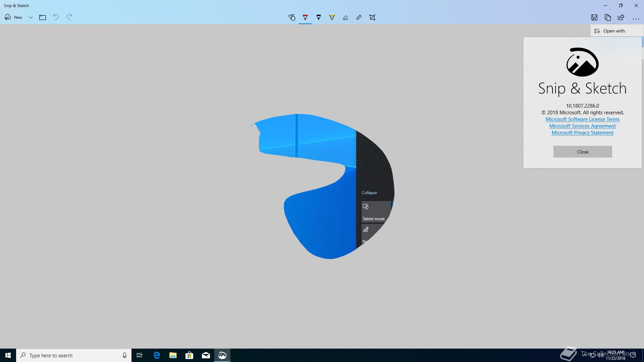Image resolution: width=644 pixels, height=362 pixels.
Task: Toggle Touch Writing mode
Action: [292, 17]
